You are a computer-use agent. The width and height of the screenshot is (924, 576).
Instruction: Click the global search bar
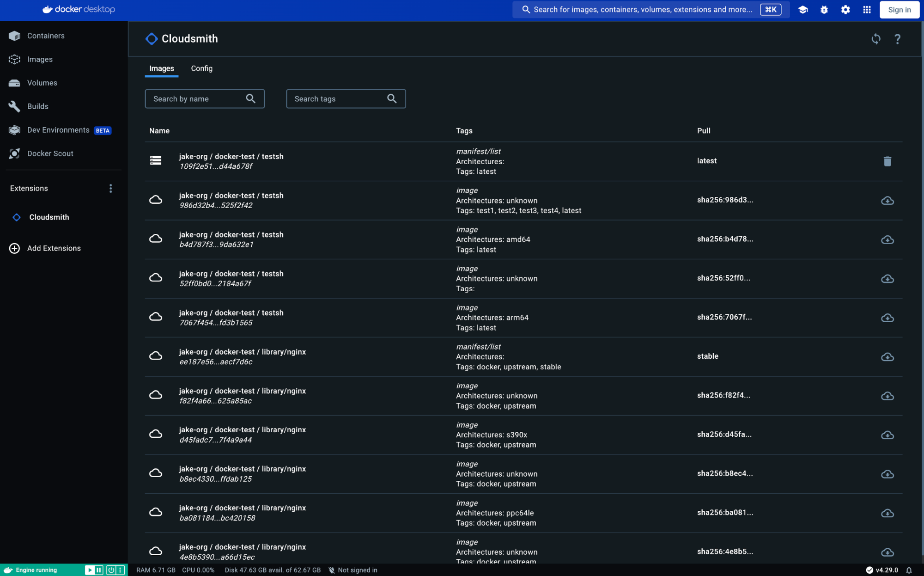(650, 9)
